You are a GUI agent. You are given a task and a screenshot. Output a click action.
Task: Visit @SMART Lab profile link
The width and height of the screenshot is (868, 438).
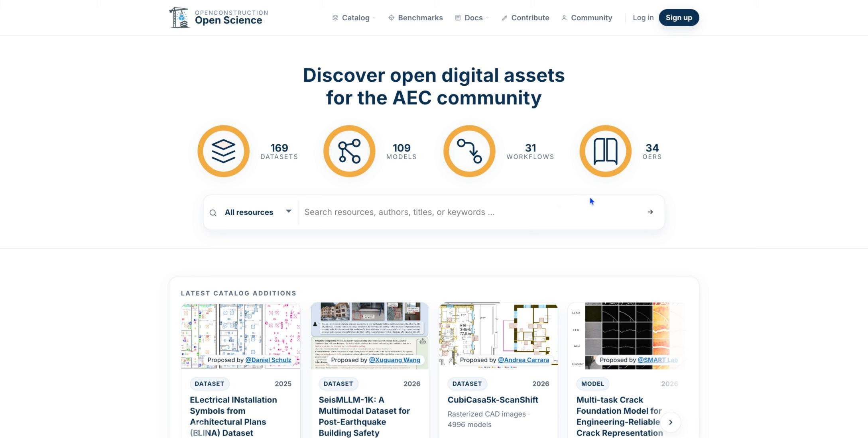click(x=657, y=360)
